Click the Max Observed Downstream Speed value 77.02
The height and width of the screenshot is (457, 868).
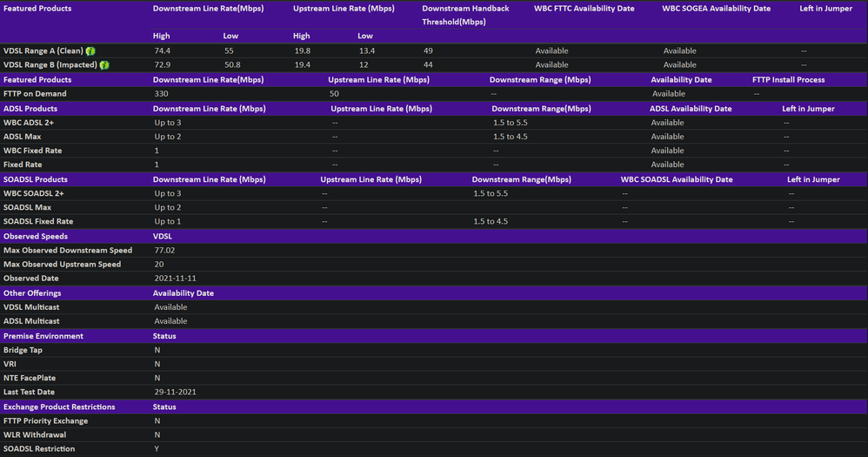165,250
